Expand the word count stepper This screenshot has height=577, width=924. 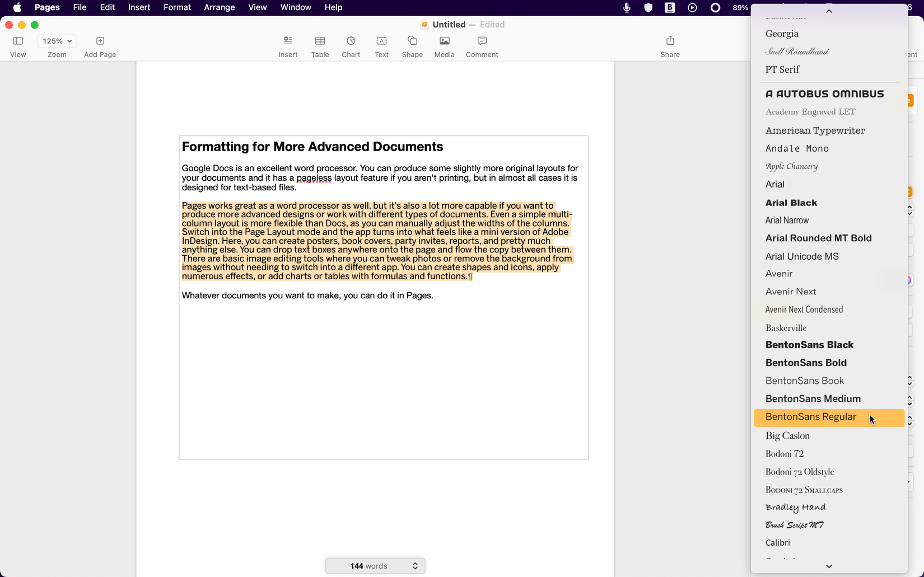click(415, 566)
